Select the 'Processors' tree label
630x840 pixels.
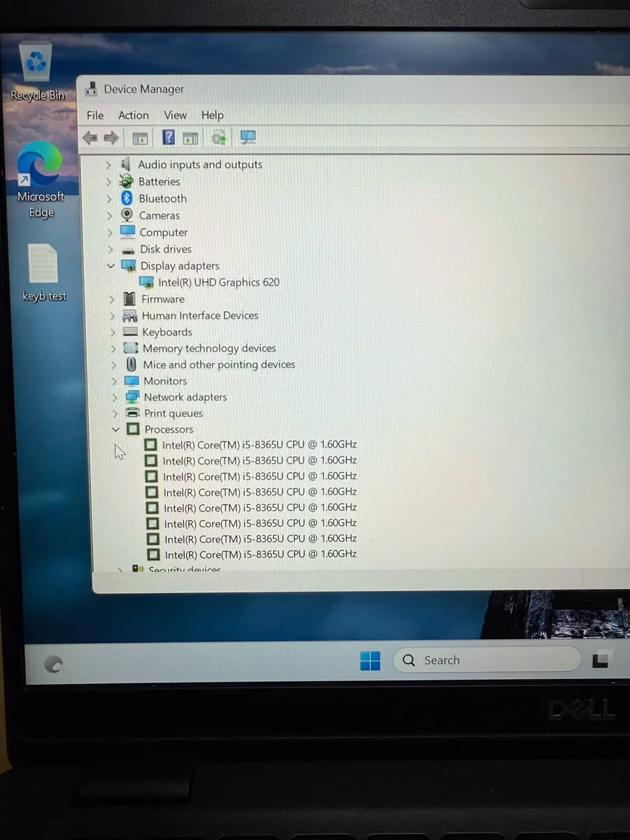point(169,429)
